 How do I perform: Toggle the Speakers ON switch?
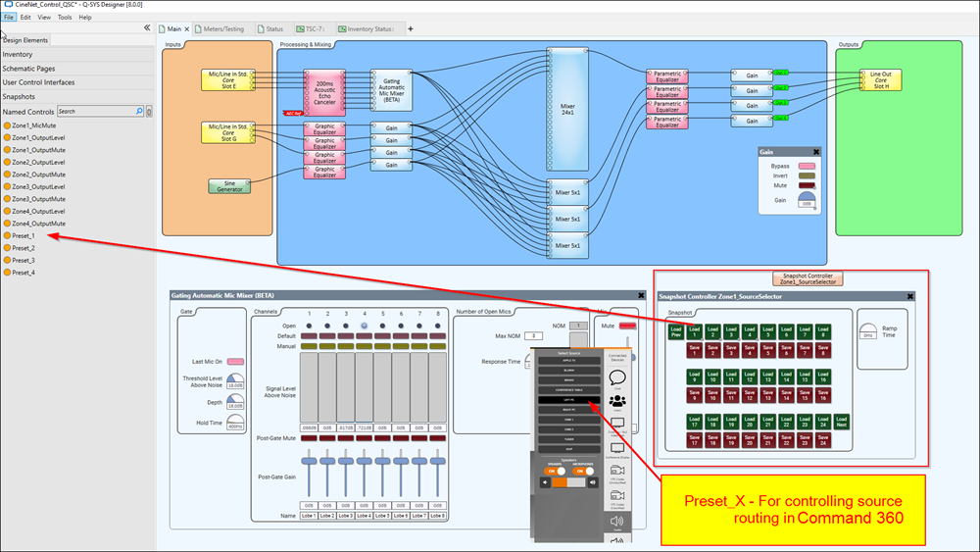click(555, 470)
